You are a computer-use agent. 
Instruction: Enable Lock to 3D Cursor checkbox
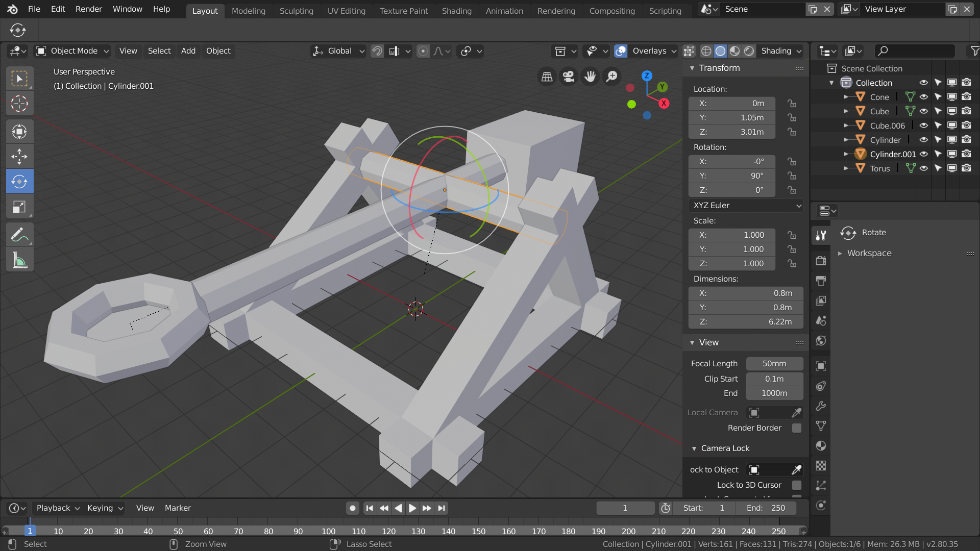(x=796, y=485)
